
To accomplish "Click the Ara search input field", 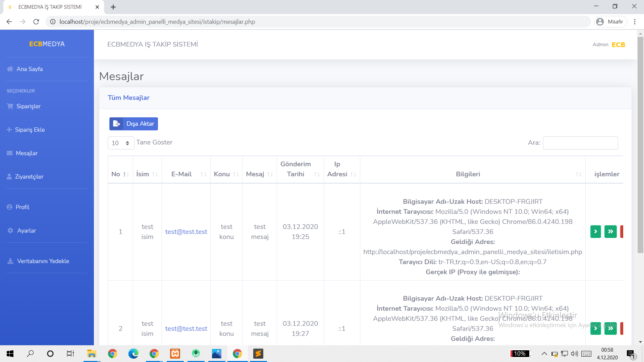I will [x=580, y=143].
